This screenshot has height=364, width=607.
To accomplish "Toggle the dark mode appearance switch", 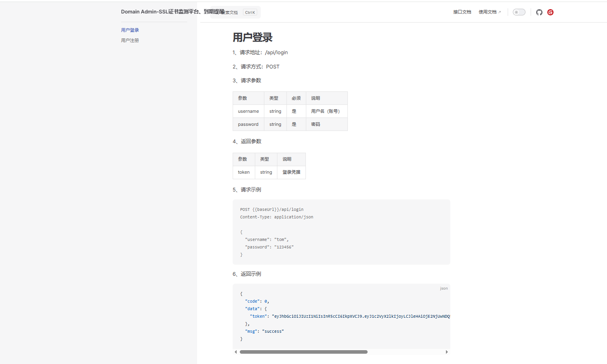I will coord(519,12).
